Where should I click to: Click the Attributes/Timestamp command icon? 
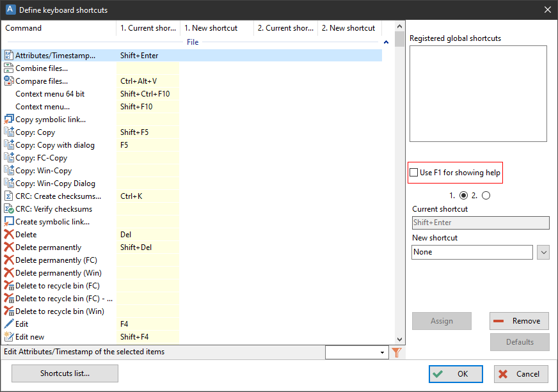9,56
